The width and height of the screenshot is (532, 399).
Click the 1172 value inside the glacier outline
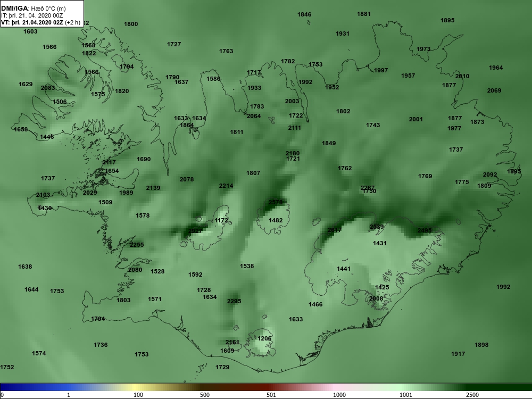pos(221,220)
